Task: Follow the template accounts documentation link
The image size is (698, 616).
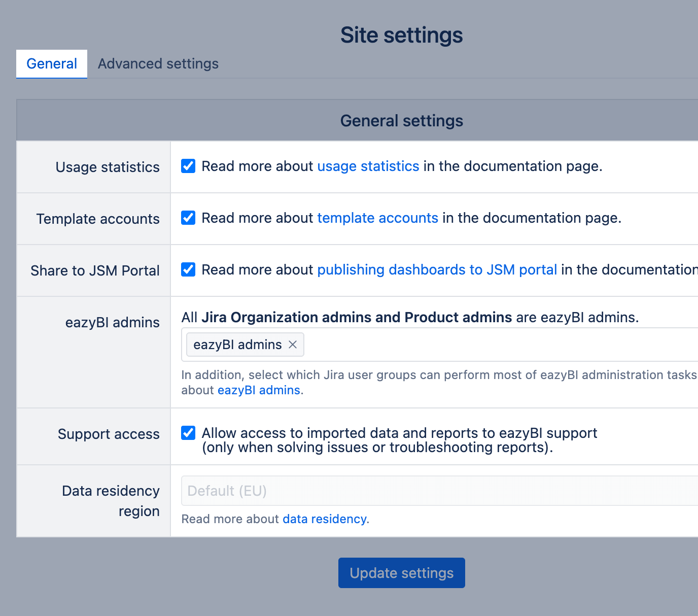Action: (x=377, y=218)
